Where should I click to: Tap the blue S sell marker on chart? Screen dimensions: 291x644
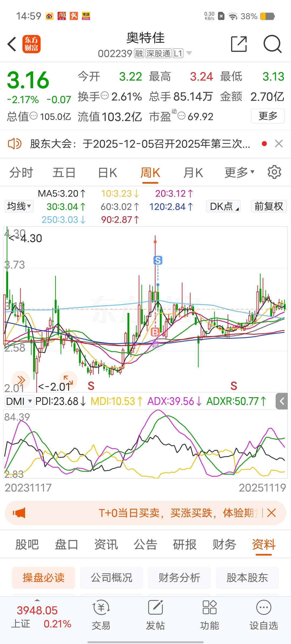coord(158,260)
